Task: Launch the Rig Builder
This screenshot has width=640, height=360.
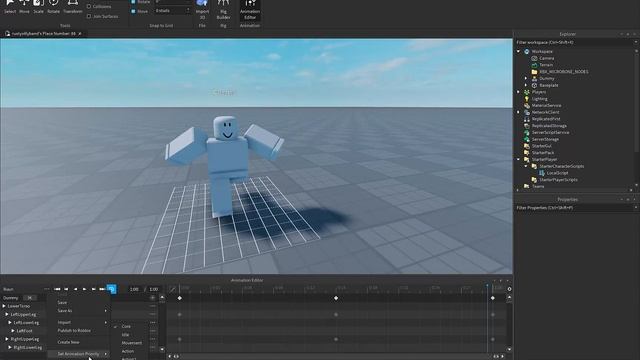Action: click(223, 9)
